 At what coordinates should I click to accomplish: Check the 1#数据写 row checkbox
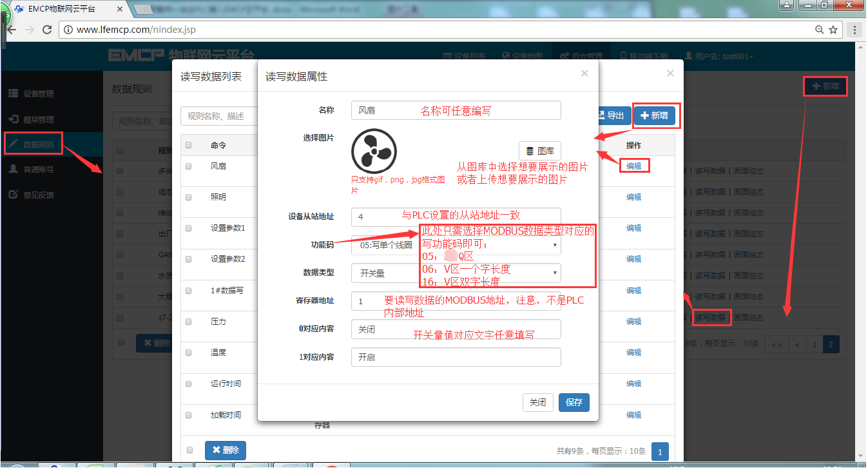[189, 291]
